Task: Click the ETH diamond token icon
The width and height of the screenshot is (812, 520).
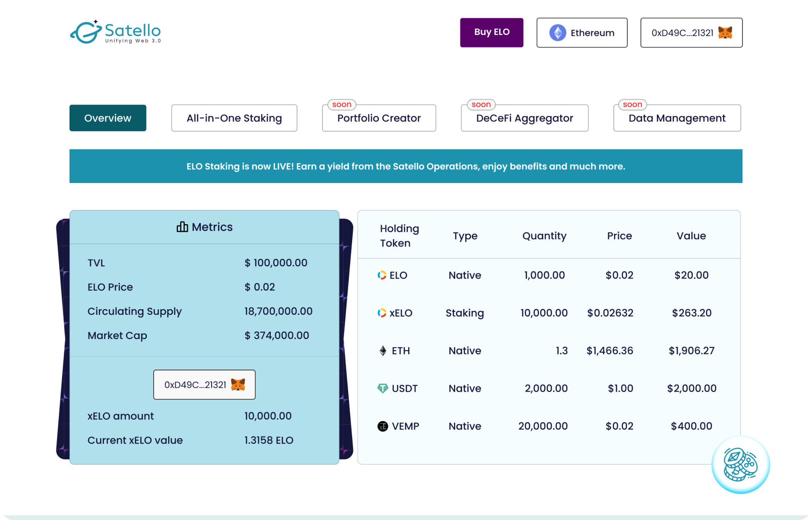Action: tap(383, 351)
